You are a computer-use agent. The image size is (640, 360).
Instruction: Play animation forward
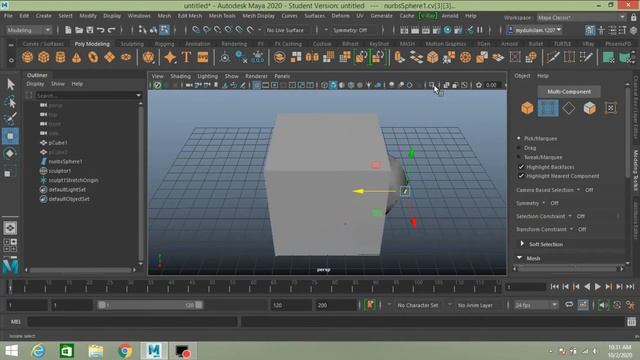598,287
